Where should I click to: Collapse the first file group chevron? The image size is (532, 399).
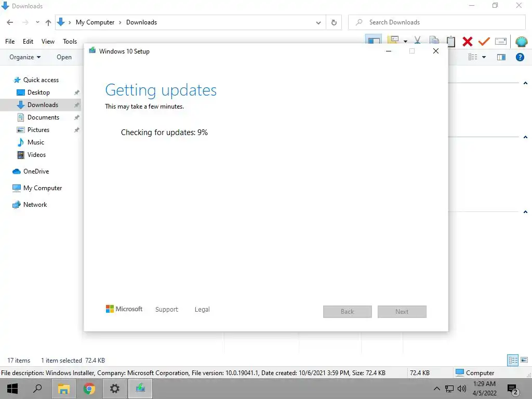pos(525,83)
